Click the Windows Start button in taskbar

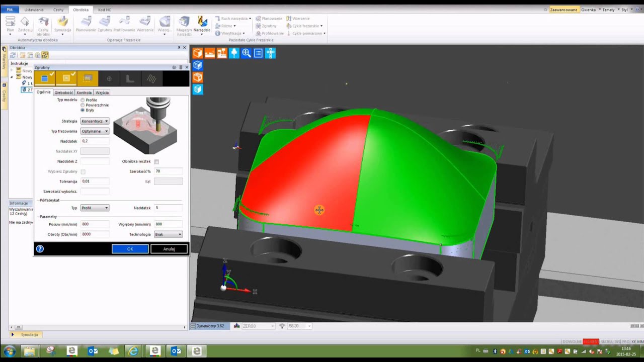click(10, 351)
